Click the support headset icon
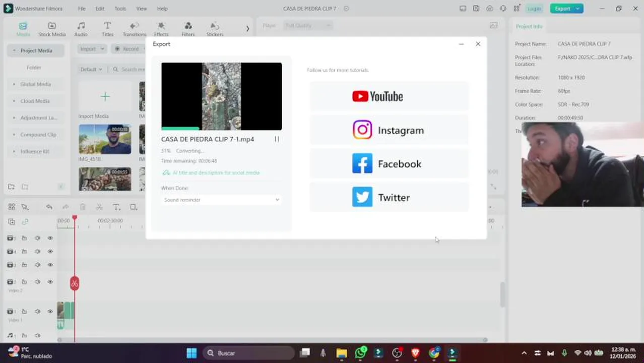644x363 pixels. pyautogui.click(x=503, y=9)
